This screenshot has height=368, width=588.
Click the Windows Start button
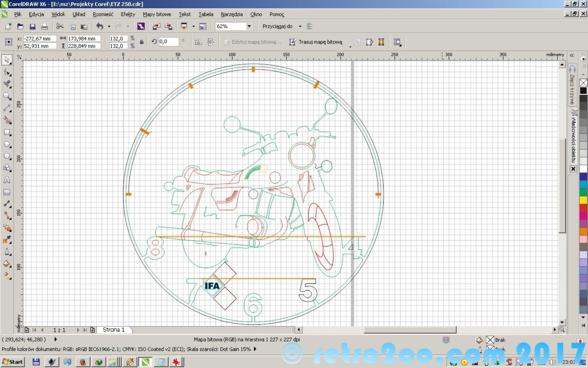(13, 362)
